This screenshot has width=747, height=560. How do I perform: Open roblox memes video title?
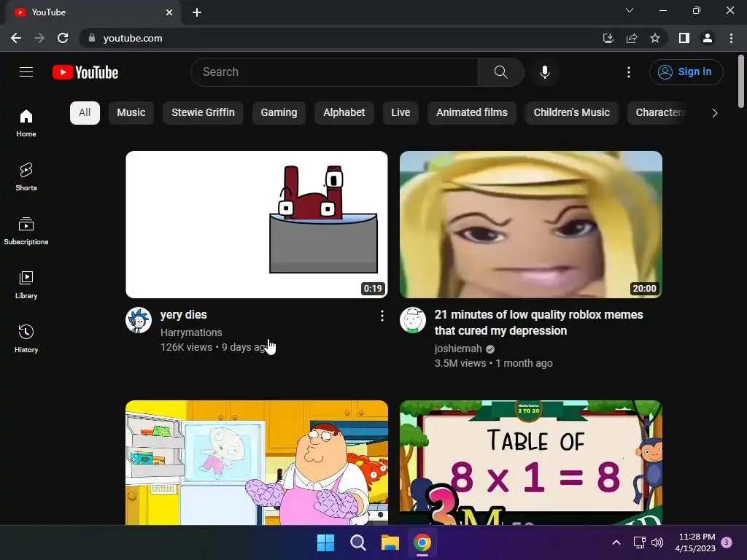pos(538,322)
